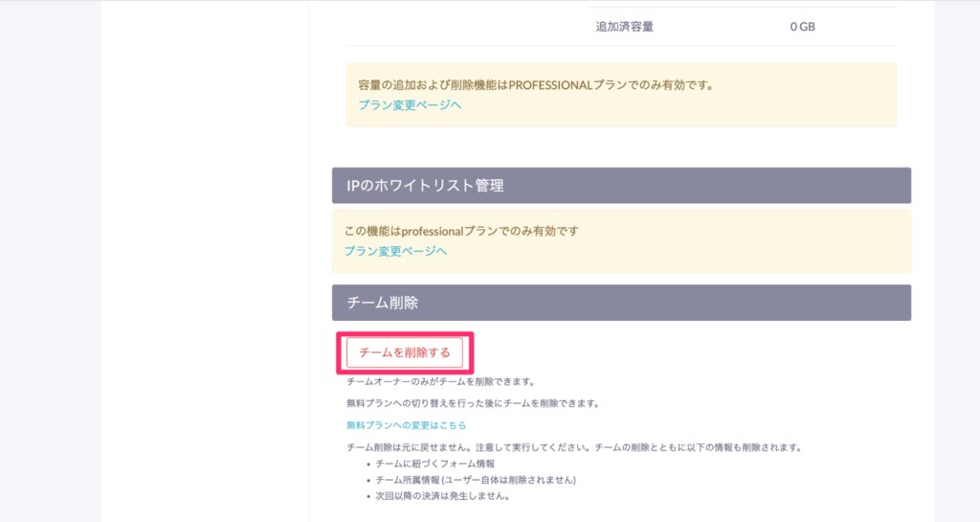Click the この機能はprofessionalプランでのみ有効です message

(x=461, y=231)
